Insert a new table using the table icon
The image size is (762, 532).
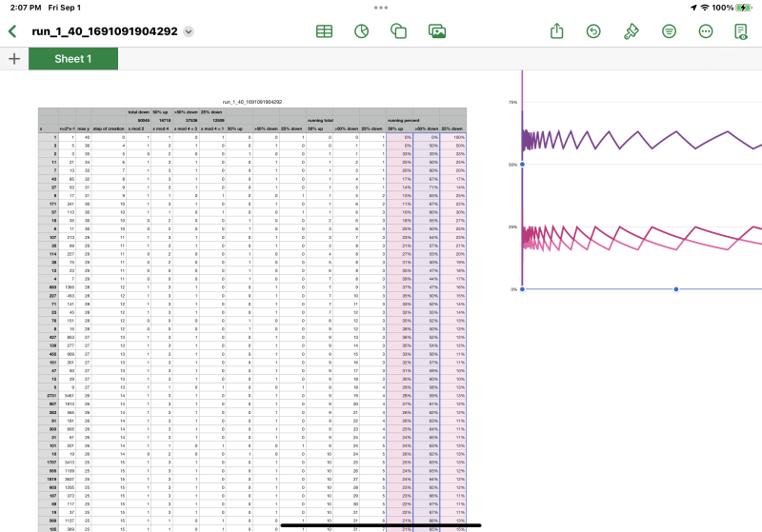pos(324,31)
